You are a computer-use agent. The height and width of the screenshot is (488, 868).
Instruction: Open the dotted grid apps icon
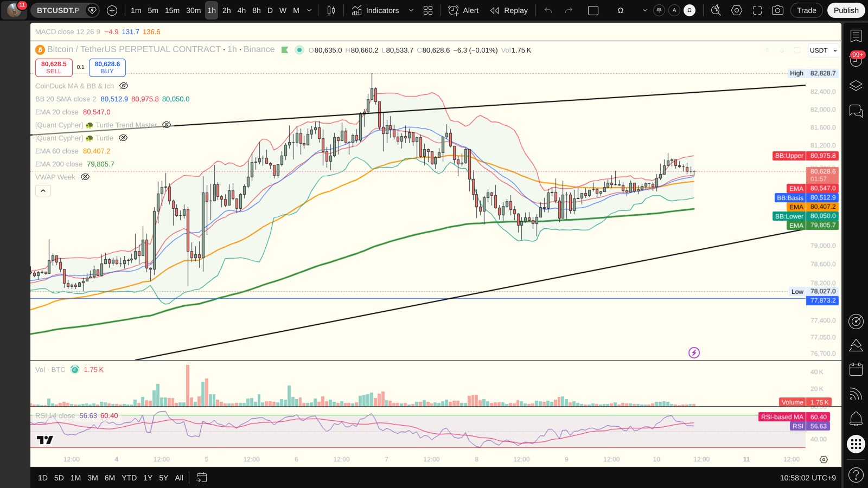click(856, 445)
